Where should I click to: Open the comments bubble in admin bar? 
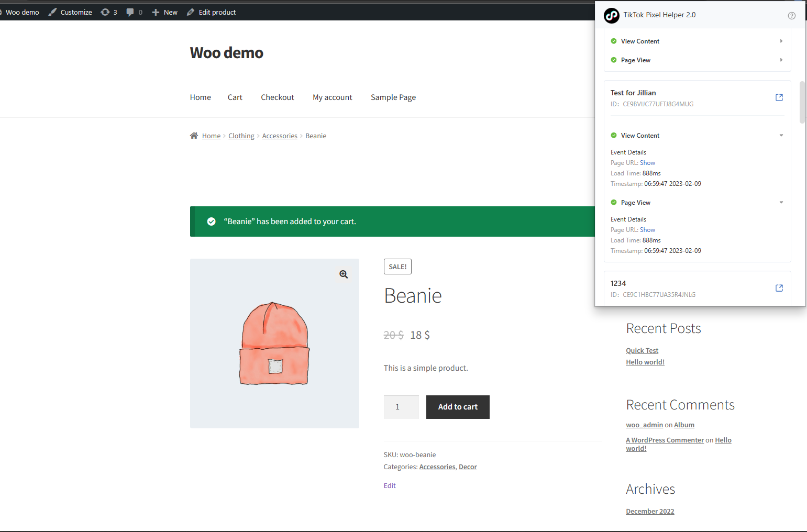point(135,12)
